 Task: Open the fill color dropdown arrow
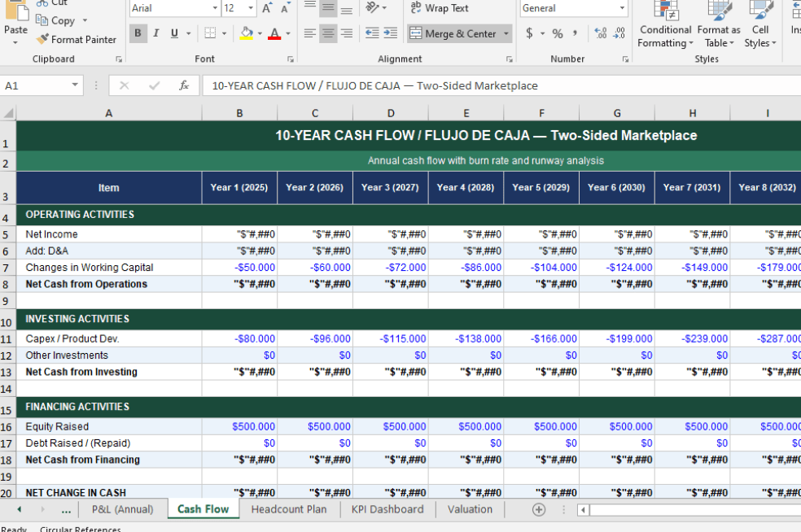pos(260,33)
